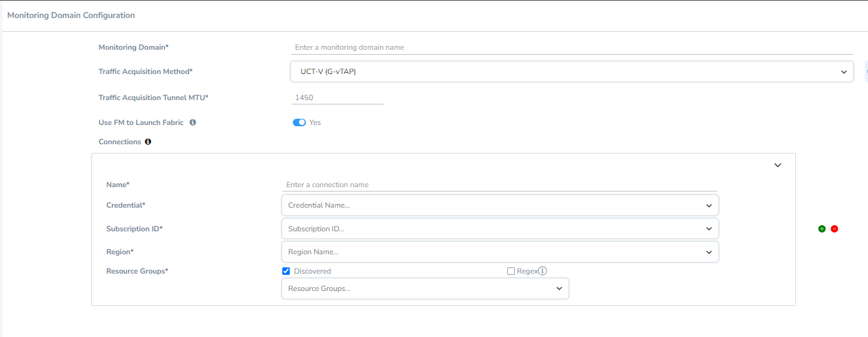Open the Regex info tooltip icon
Screen dimensions: 868x337
(542, 271)
